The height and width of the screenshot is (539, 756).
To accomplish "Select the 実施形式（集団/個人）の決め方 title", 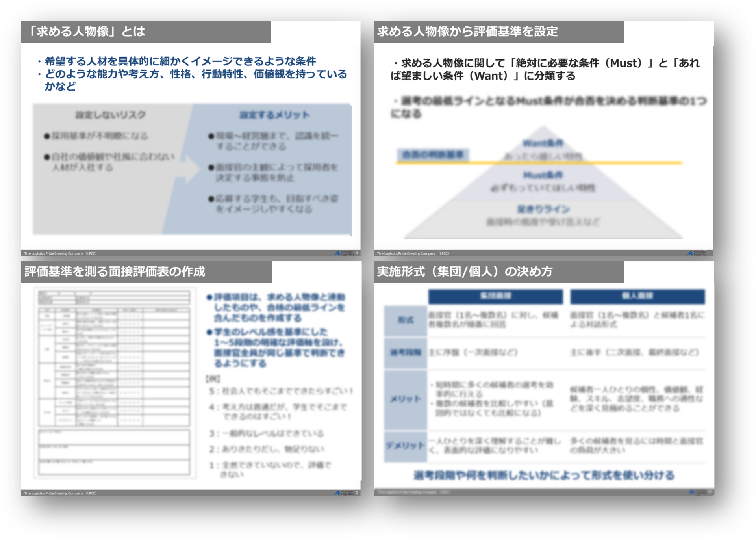I will coord(465,271).
